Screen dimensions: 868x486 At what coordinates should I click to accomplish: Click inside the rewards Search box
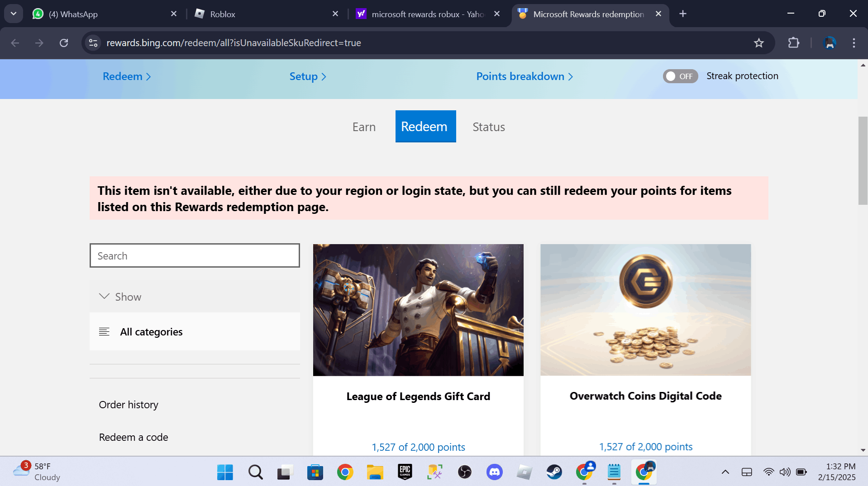pyautogui.click(x=195, y=255)
